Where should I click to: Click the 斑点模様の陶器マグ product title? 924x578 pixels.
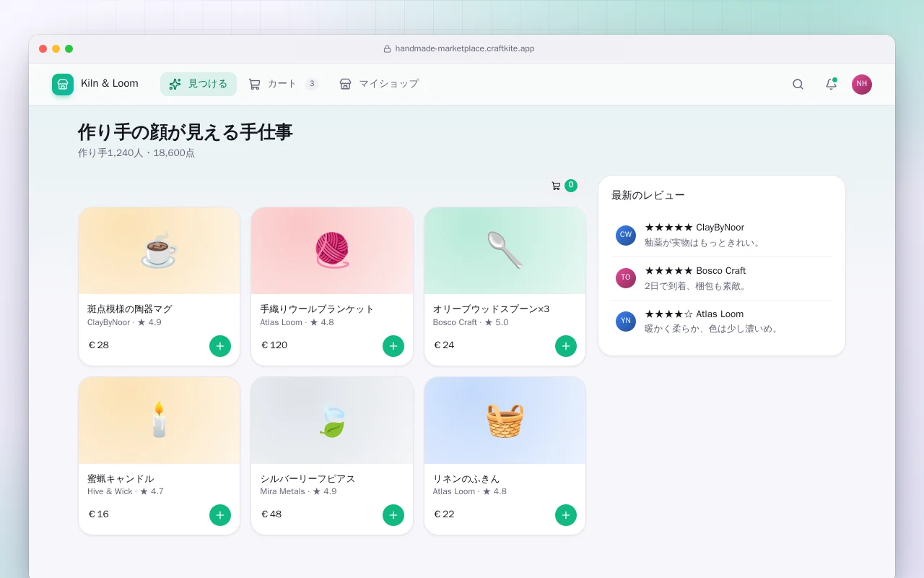[x=130, y=309]
